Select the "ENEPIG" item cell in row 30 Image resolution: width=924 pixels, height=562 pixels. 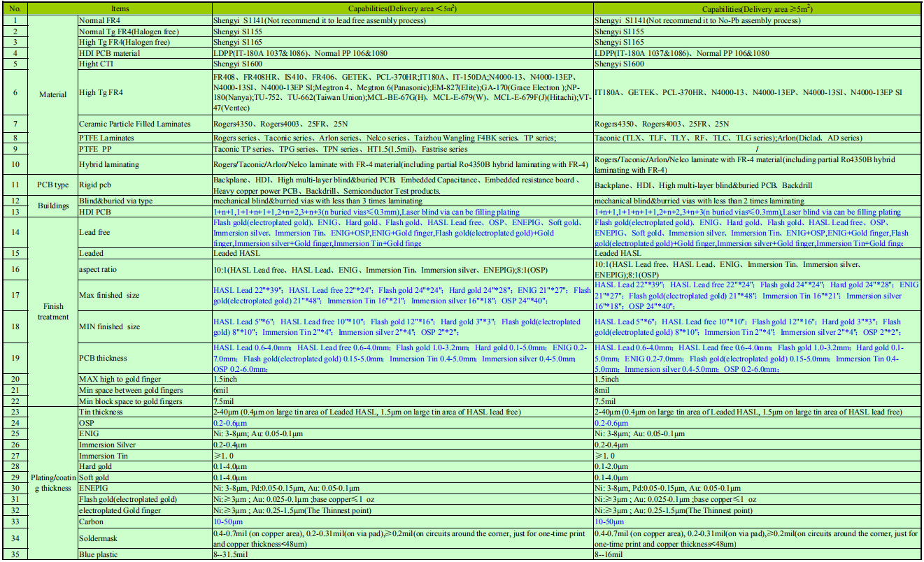click(x=143, y=488)
